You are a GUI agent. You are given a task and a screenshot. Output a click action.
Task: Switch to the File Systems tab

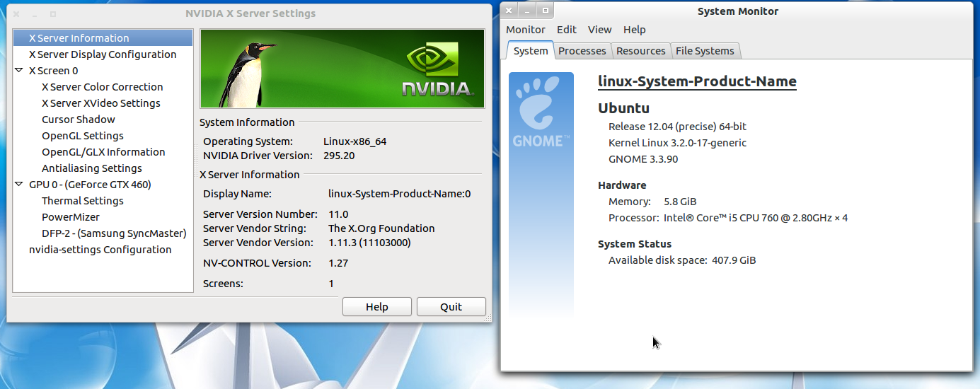coord(705,51)
